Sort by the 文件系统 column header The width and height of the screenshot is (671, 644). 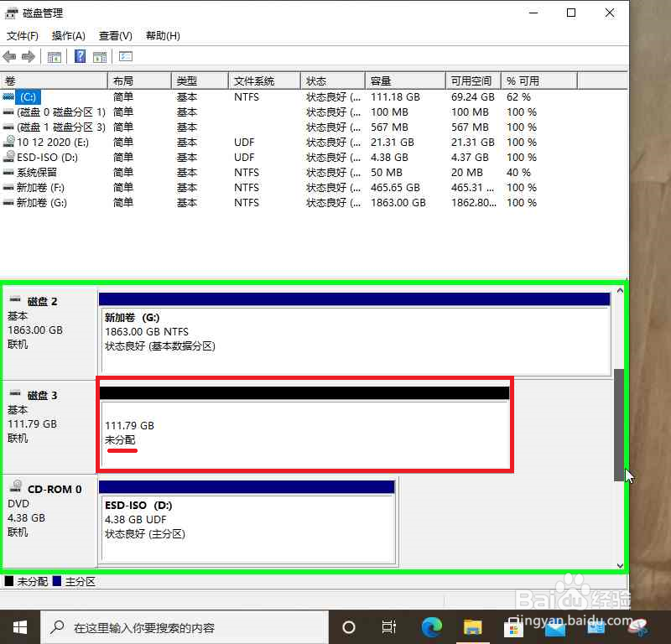pyautogui.click(x=264, y=80)
